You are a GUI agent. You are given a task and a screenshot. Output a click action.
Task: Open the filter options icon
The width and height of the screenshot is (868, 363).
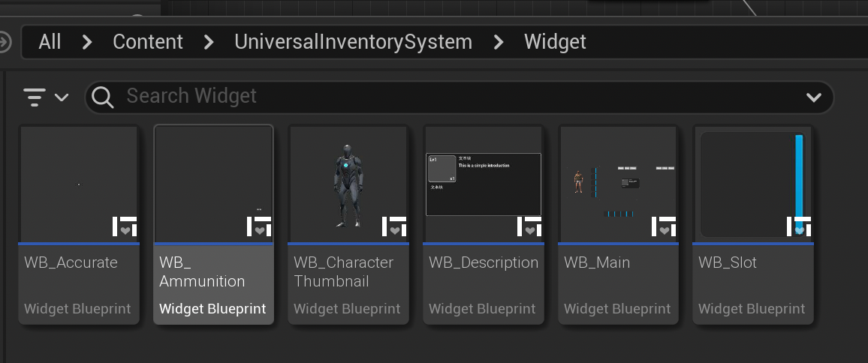coord(45,97)
